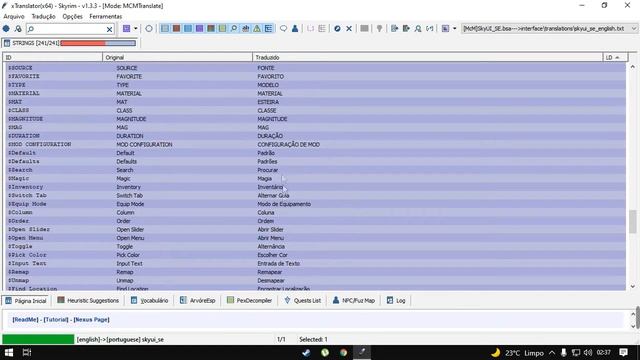Toggle the purple square filter
Viewport: 640px width, 360px height.
[199, 29]
